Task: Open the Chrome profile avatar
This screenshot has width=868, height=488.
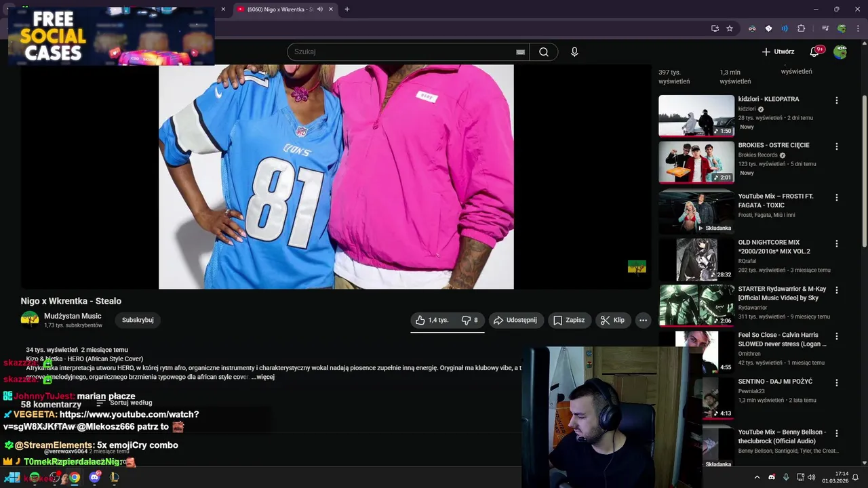Action: 842,28
